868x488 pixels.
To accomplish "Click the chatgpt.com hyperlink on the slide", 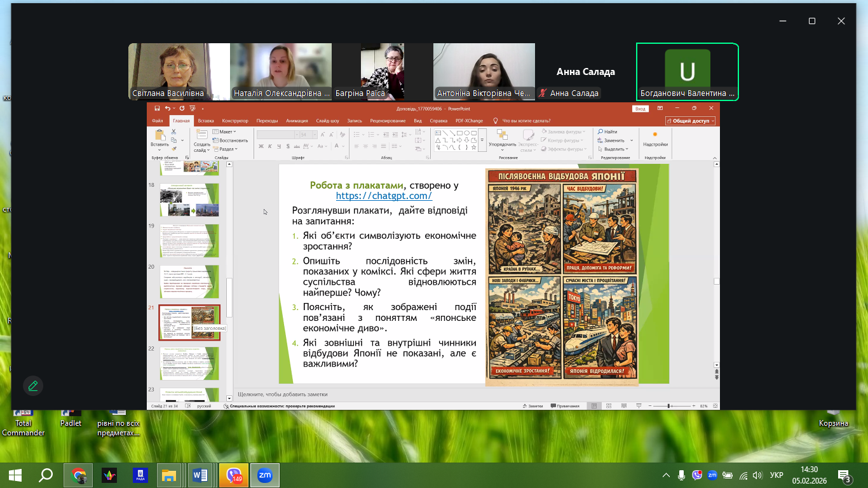I will click(384, 196).
